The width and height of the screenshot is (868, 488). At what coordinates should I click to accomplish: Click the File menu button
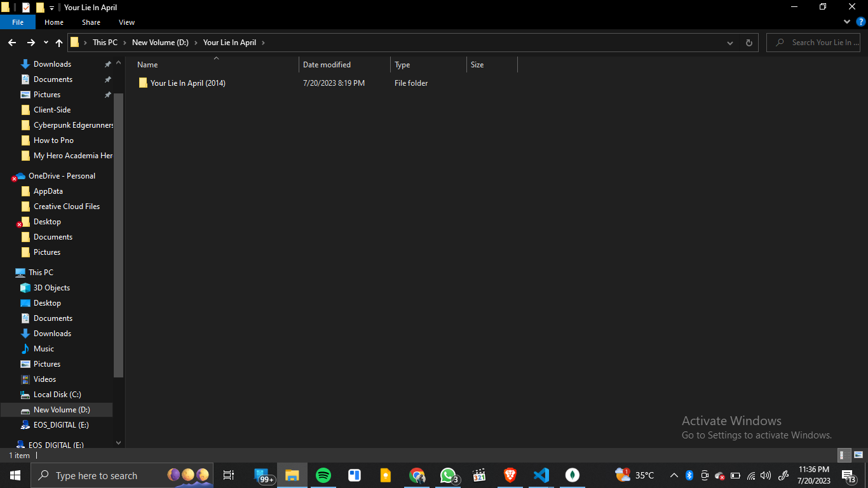tap(18, 22)
